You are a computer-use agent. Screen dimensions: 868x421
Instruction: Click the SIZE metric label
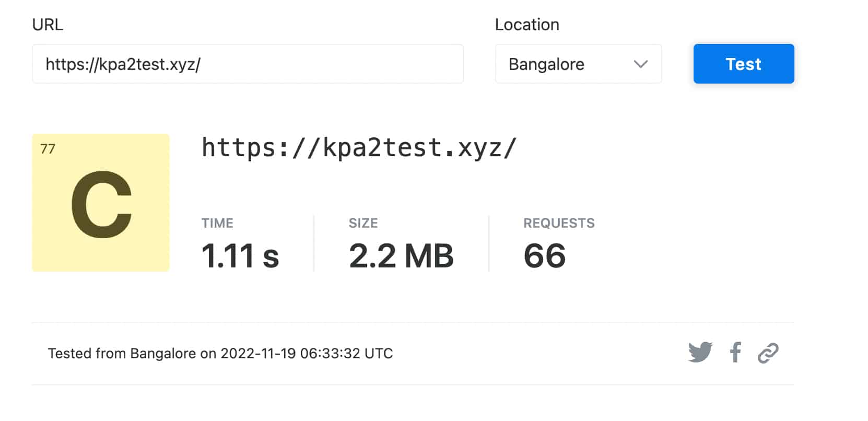[x=363, y=223]
